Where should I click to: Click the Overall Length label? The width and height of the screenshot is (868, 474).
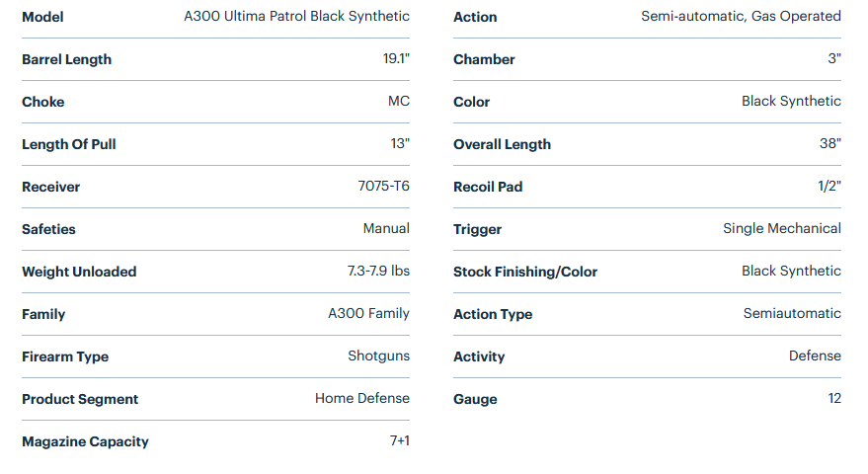[x=502, y=144]
